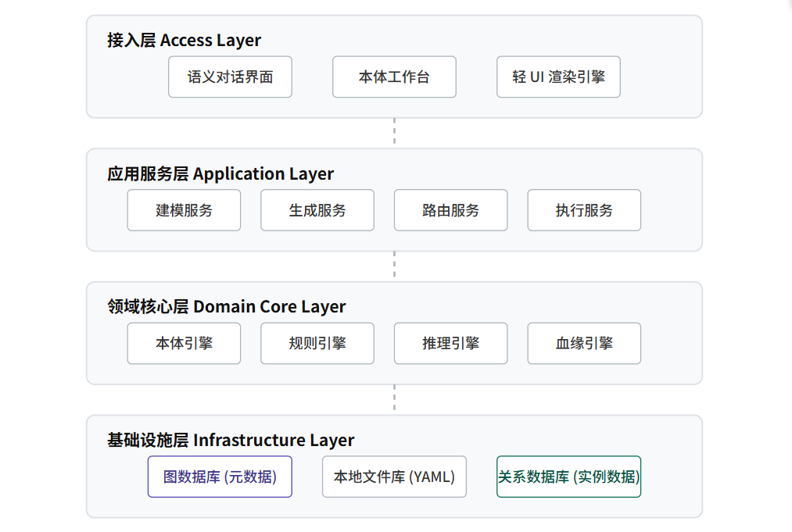Select the purple 图数据库 (元数据) node
Viewport: 792px width, 532px height.
pyautogui.click(x=220, y=477)
